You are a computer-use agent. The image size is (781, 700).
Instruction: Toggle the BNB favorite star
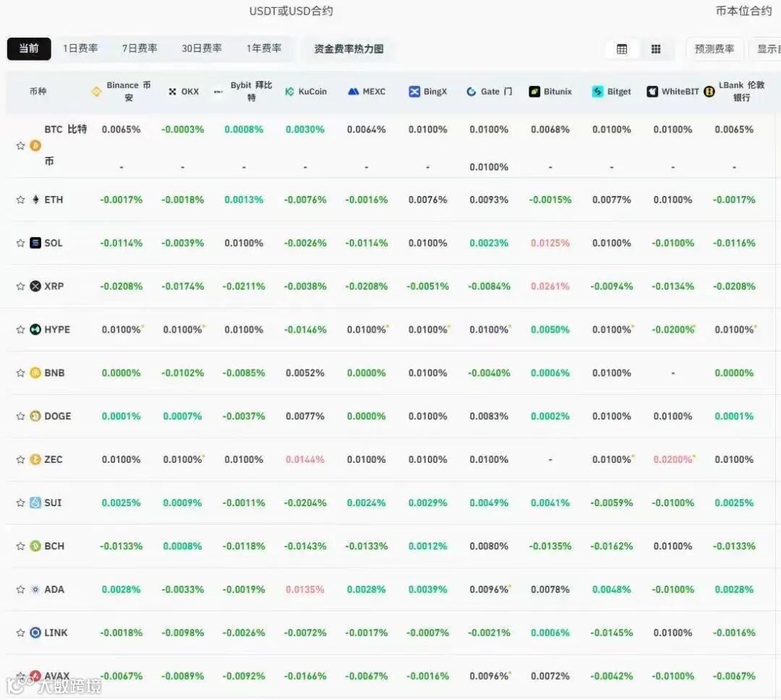pos(20,373)
